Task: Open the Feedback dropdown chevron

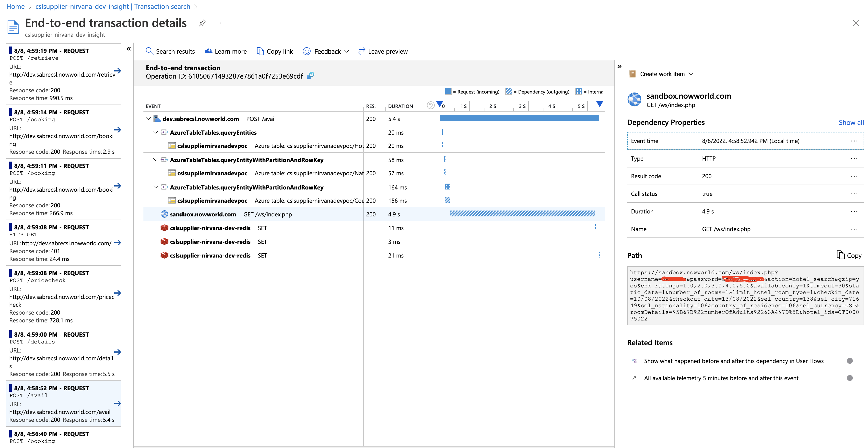Action: point(347,51)
